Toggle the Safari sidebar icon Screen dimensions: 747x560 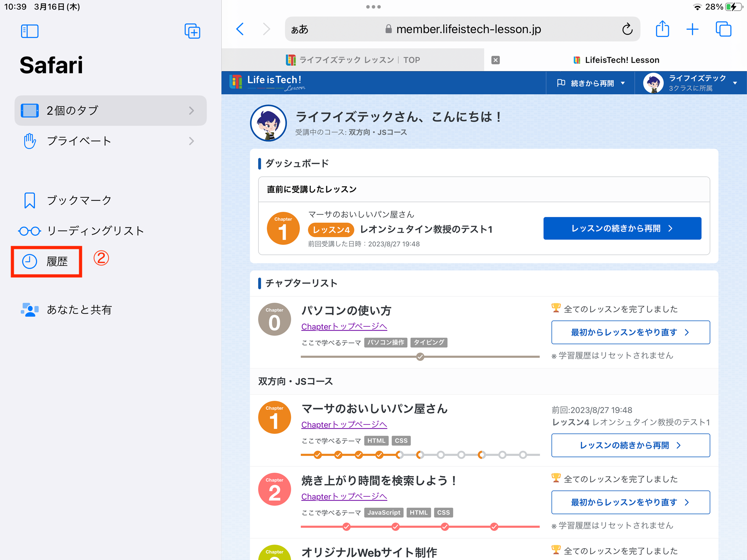click(x=29, y=31)
